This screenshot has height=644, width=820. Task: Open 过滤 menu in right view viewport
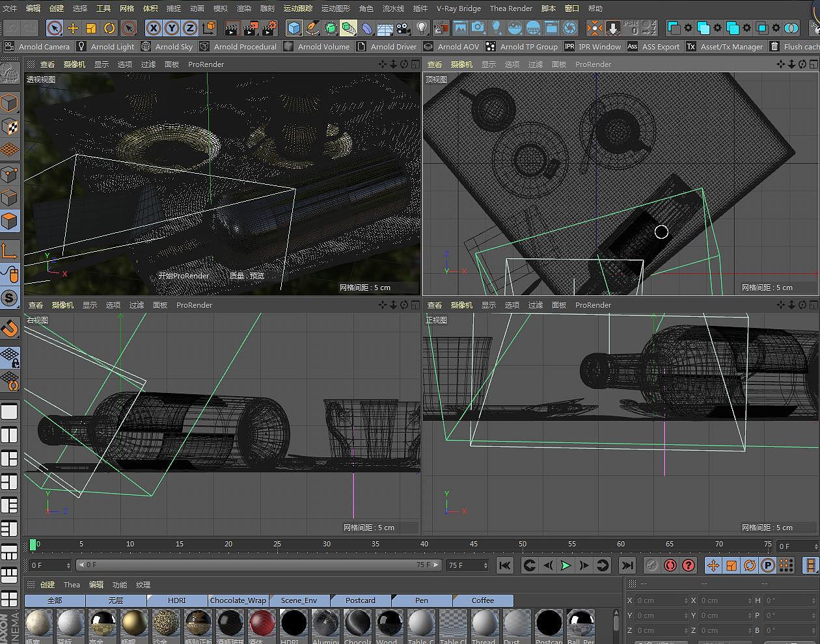(136, 305)
